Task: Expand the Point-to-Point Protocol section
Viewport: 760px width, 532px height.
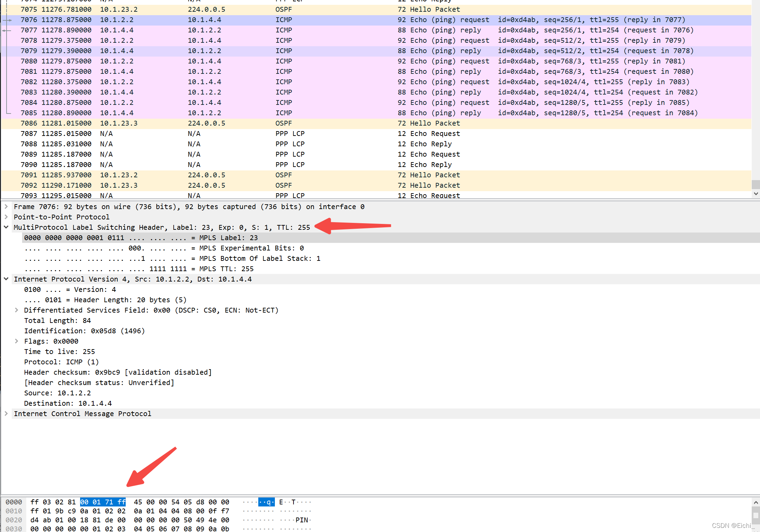Action: pyautogui.click(x=6, y=217)
